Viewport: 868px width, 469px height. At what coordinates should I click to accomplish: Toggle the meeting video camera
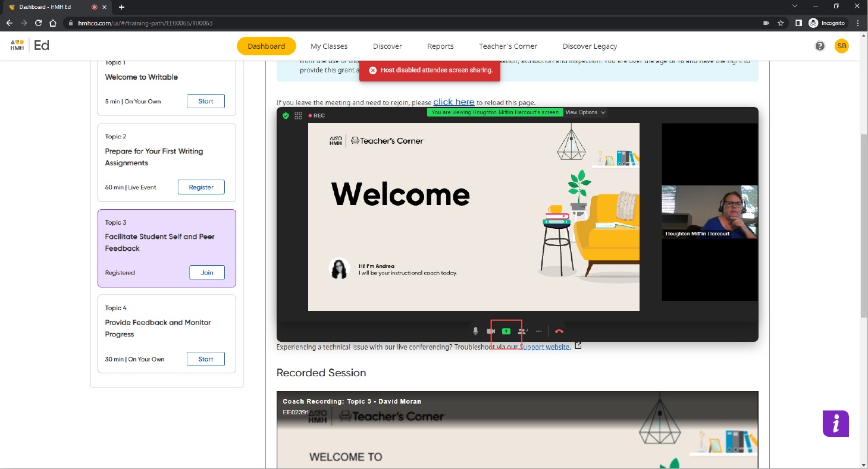(x=491, y=331)
